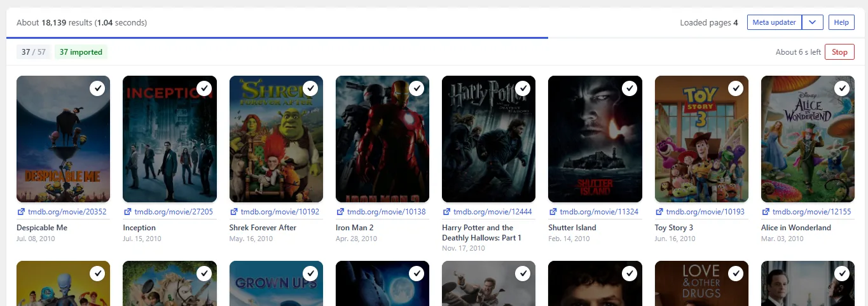Click external link icon beside tmdb.org/movie/10138
This screenshot has width=868, height=306.
340,212
